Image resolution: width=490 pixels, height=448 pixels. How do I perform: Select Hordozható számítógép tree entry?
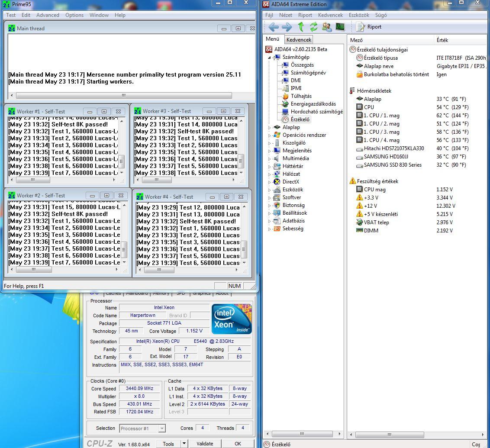pos(316,112)
